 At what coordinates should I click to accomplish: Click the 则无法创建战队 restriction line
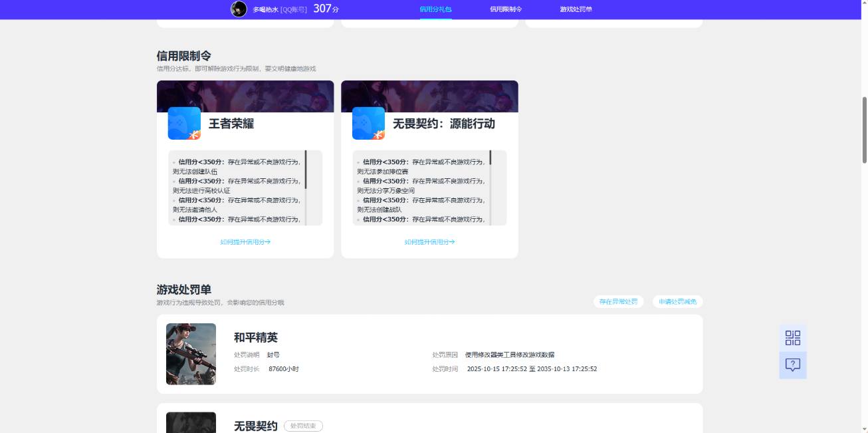point(380,210)
